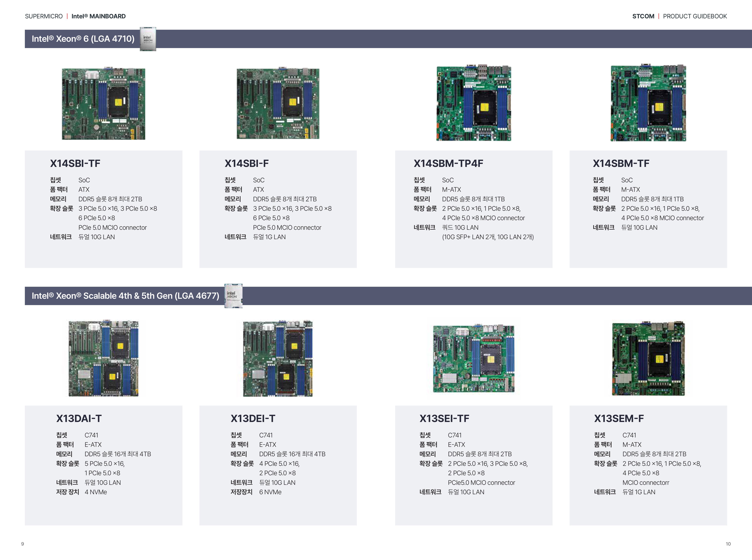The width and height of the screenshot is (752, 560).
Task: Click the Xeon Scalable LGA 4677 CPU icon
Action: click(233, 296)
